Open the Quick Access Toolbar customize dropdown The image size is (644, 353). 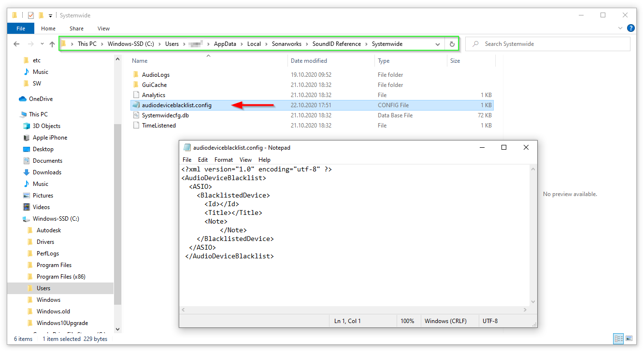(51, 15)
